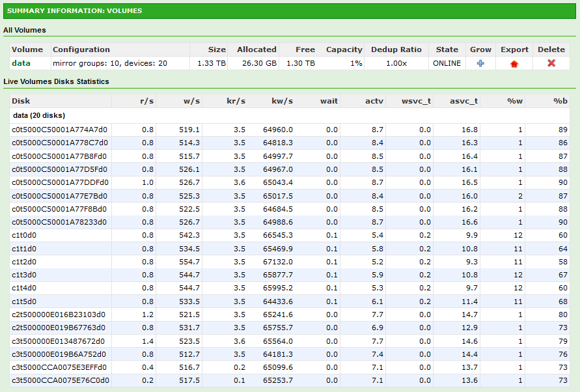The height and width of the screenshot is (392, 580).
Task: Click the Volume column header
Action: [27, 49]
